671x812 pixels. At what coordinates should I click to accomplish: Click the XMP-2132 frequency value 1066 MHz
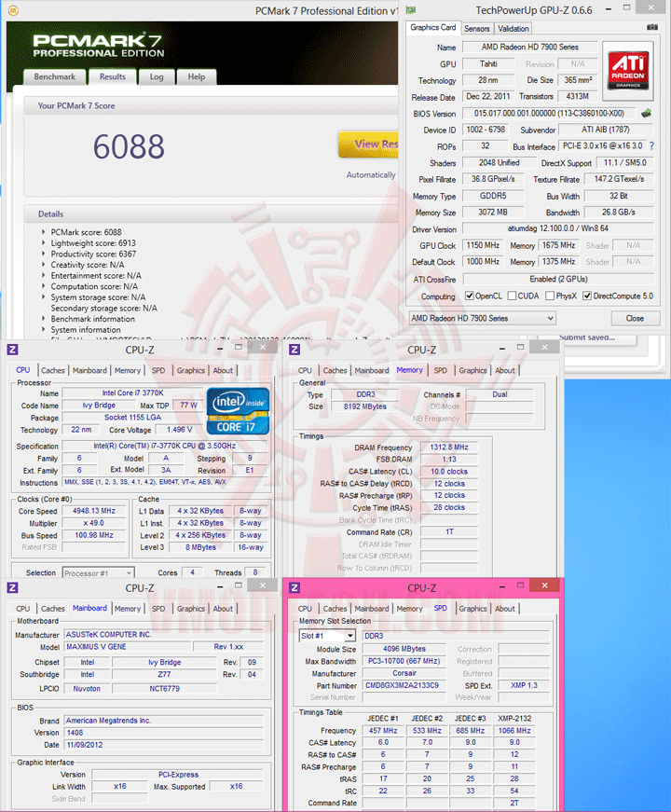pos(514,730)
